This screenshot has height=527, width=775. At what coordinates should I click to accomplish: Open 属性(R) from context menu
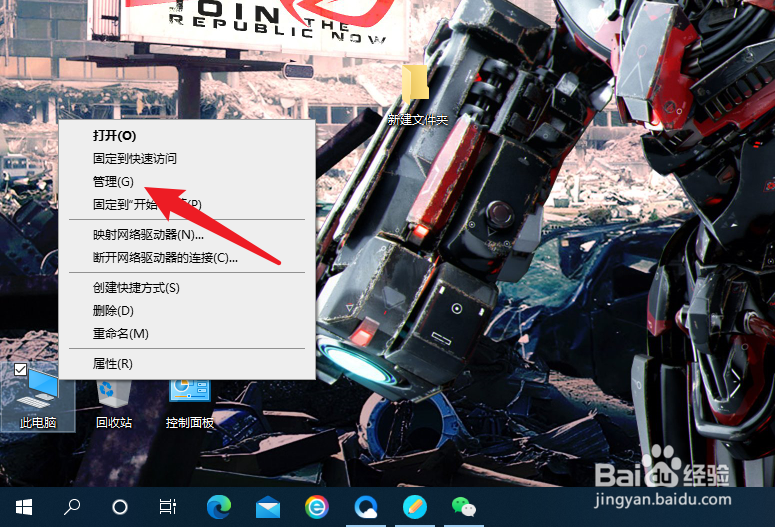coord(187,364)
